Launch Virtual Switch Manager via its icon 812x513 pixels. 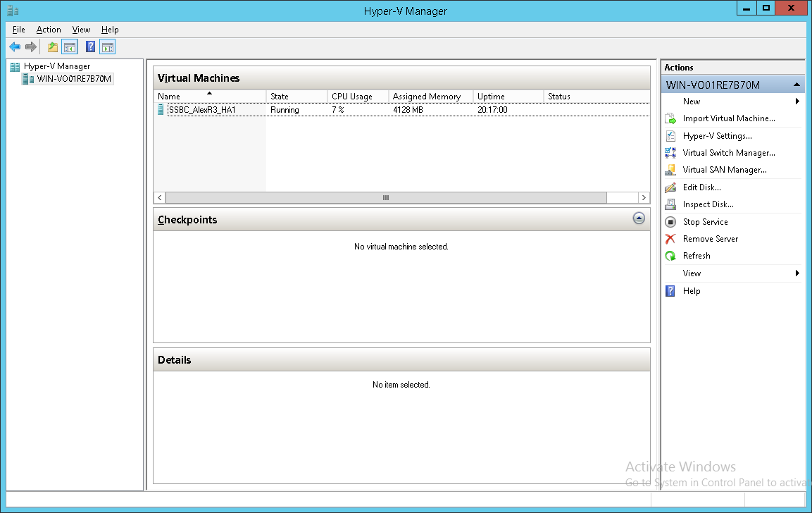click(x=671, y=152)
